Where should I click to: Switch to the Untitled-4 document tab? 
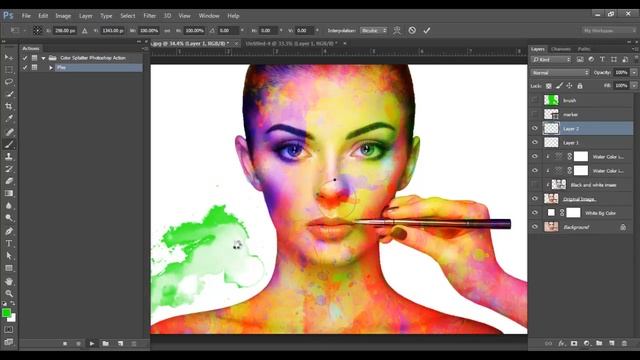[x=291, y=43]
